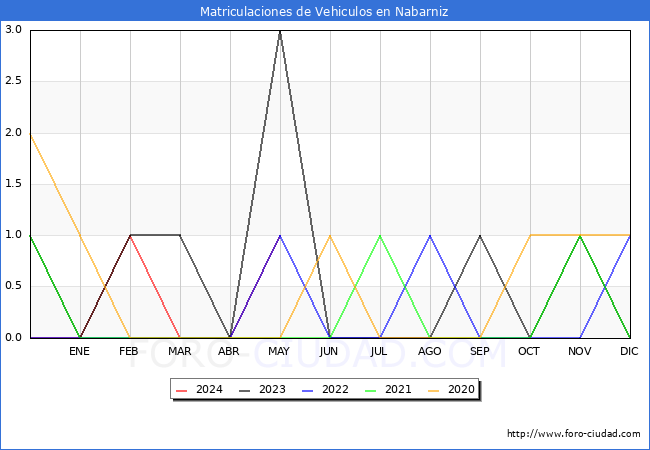The height and width of the screenshot is (450, 650).
Task: Click the 2020 orange peak at JUN
Action: pos(330,235)
